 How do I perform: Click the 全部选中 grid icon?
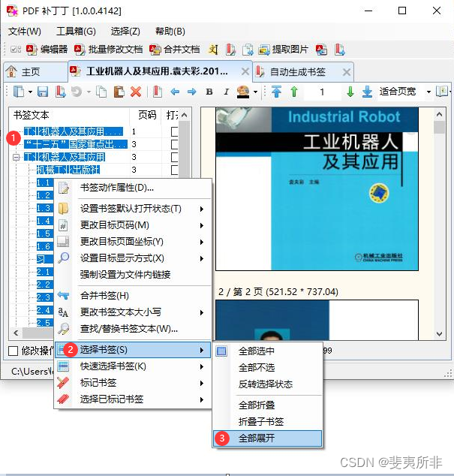(x=221, y=351)
